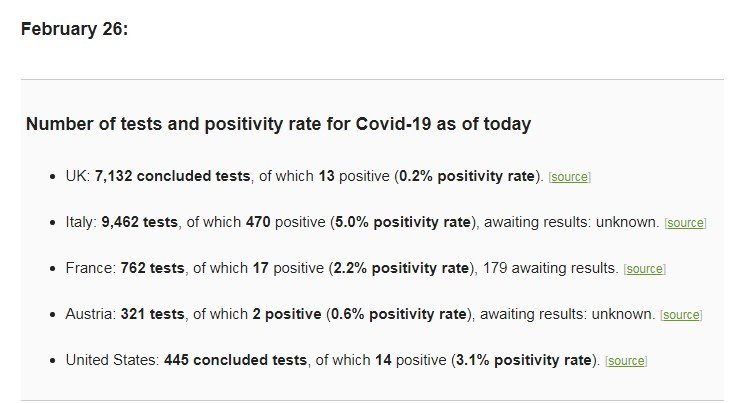Viewport: 734px width, 403px height.
Task: Click the bold 7,132 concluded tests text
Action: tap(172, 176)
